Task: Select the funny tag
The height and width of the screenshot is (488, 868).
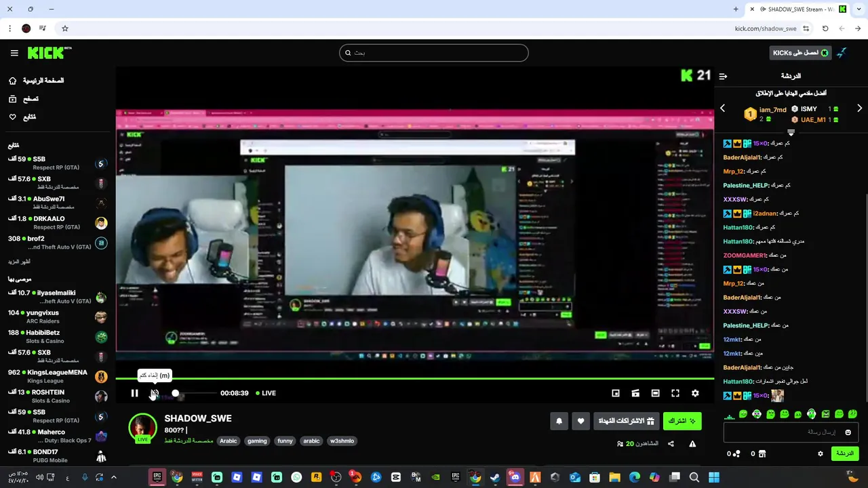Action: (x=285, y=441)
